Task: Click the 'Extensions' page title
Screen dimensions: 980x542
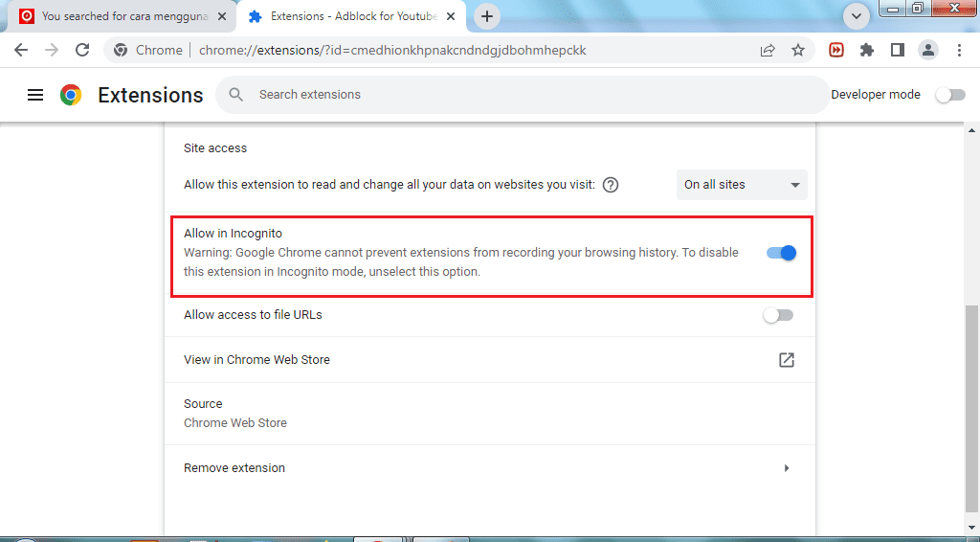Action: 150,95
